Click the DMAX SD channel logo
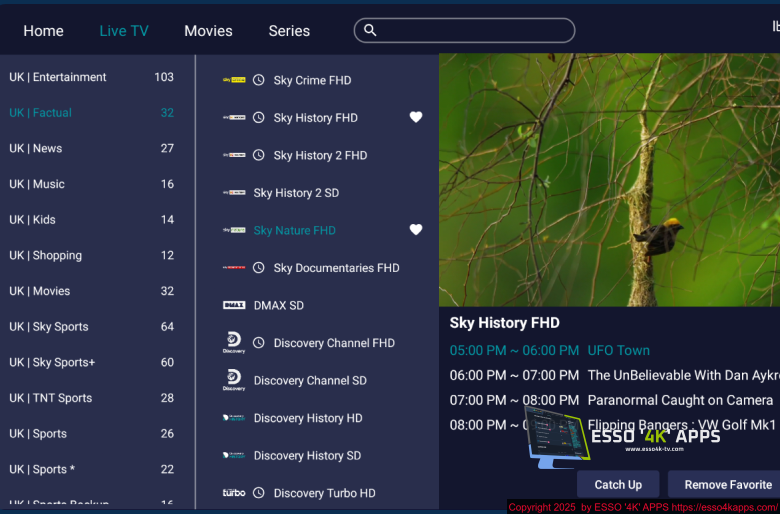The height and width of the screenshot is (514, 780). (x=234, y=305)
